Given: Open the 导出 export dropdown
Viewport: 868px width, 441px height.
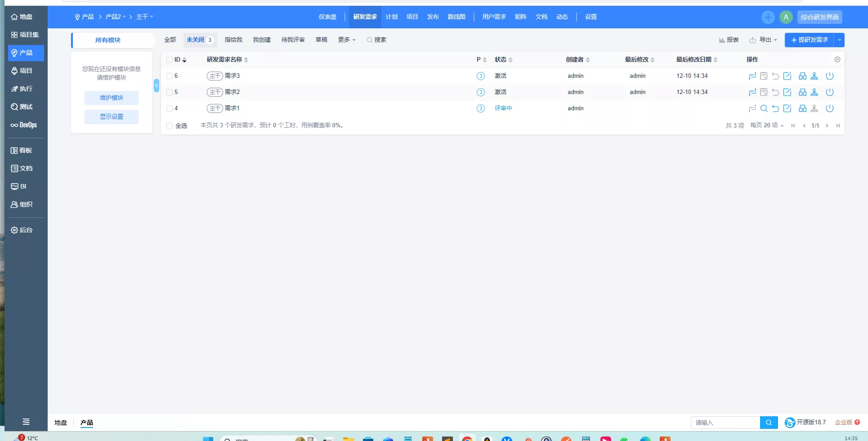Looking at the screenshot, I should click(x=763, y=40).
